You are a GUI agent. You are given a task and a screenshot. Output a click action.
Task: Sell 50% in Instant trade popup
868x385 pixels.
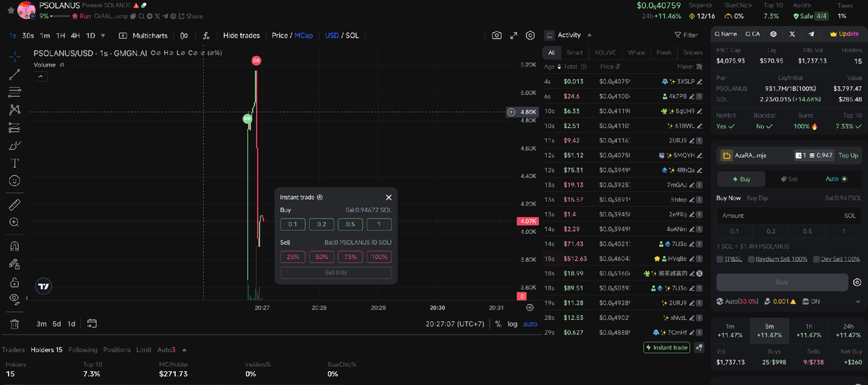[322, 257]
